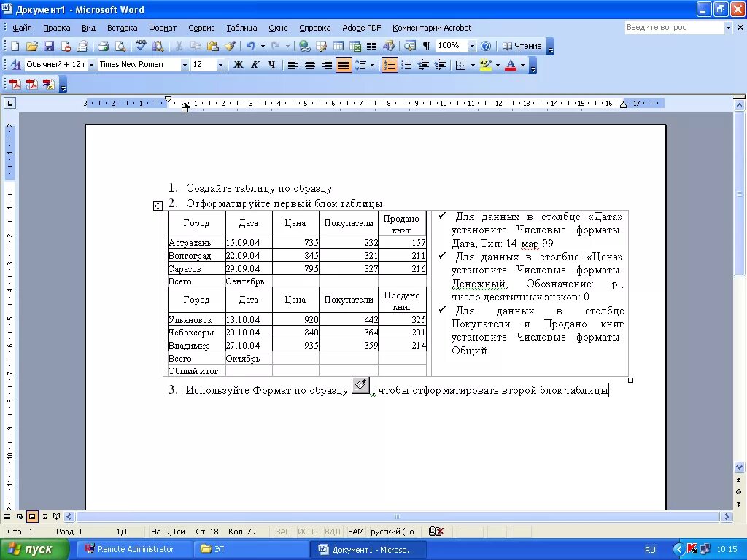
Task: Toggle ЗАМ overtype mode in the status bar
Action: (x=355, y=532)
